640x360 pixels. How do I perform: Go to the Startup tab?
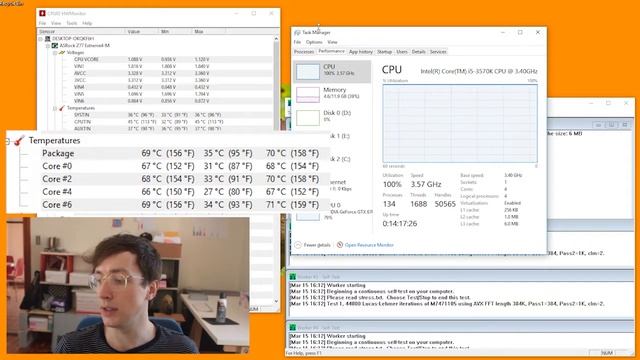pos(384,52)
